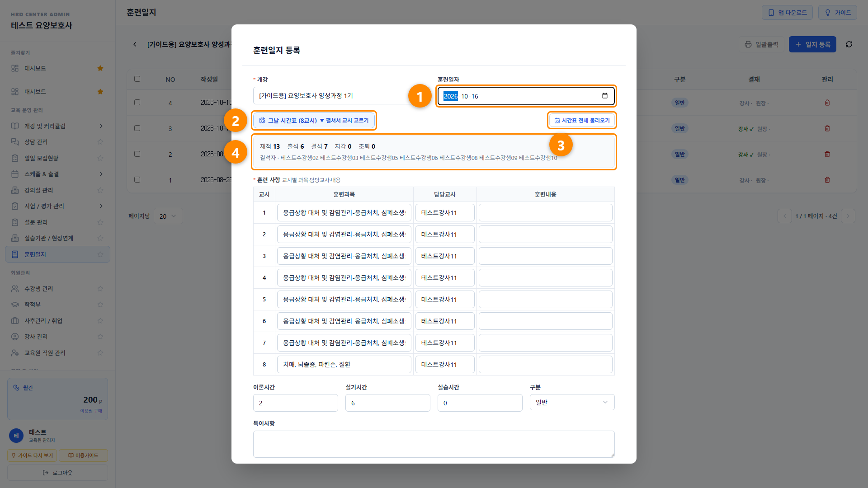Click the 일괄출력 button
This screenshot has height=488, width=868.
point(761,44)
